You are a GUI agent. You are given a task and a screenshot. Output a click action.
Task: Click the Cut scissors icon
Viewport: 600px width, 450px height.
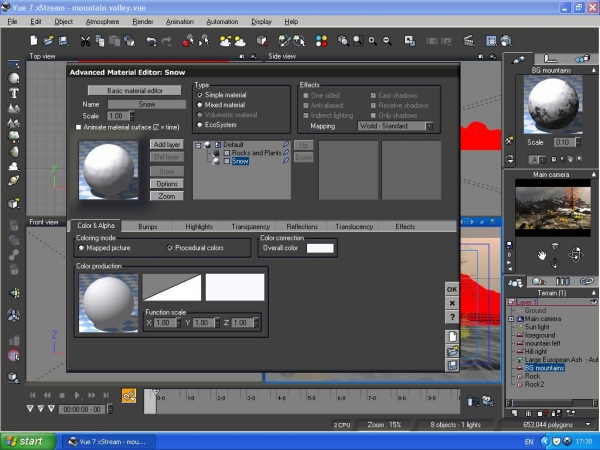85,41
